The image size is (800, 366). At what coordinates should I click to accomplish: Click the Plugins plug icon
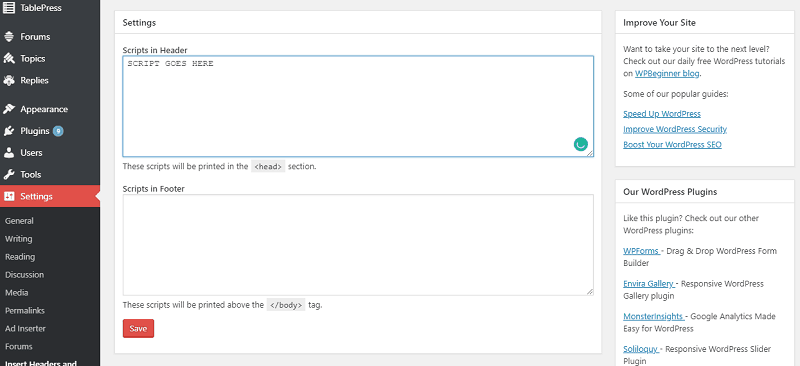(9, 131)
